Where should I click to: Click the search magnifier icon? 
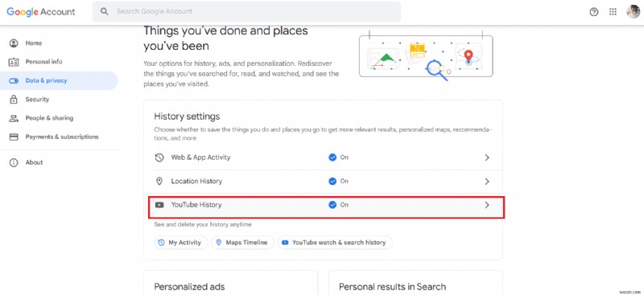coord(105,11)
